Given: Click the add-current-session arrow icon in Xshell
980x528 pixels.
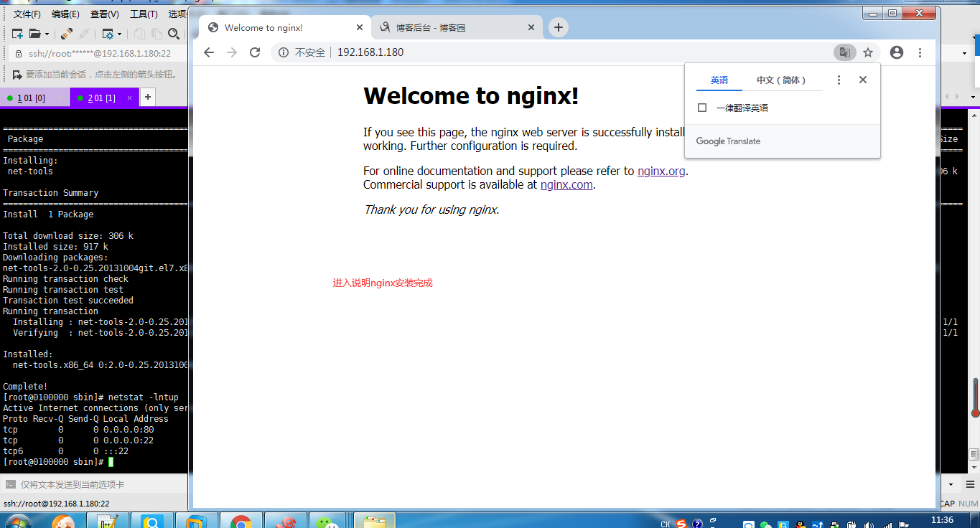Looking at the screenshot, I should tap(17, 74).
